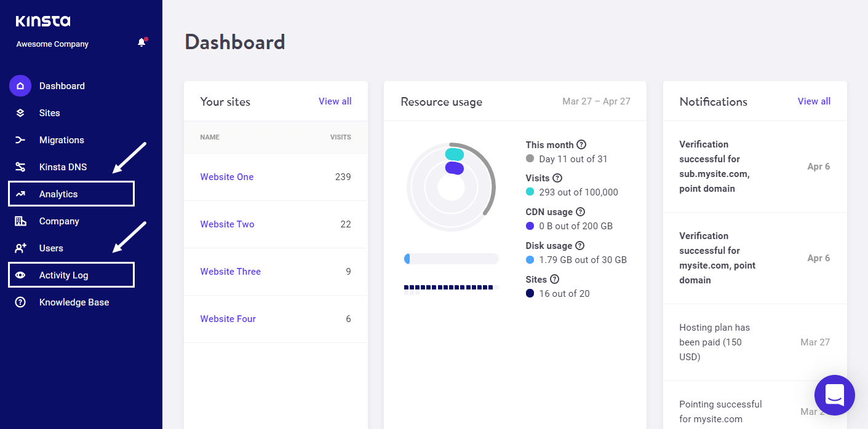Select Knowledge Base in the sidebar menu
868x429 pixels.
click(x=74, y=302)
